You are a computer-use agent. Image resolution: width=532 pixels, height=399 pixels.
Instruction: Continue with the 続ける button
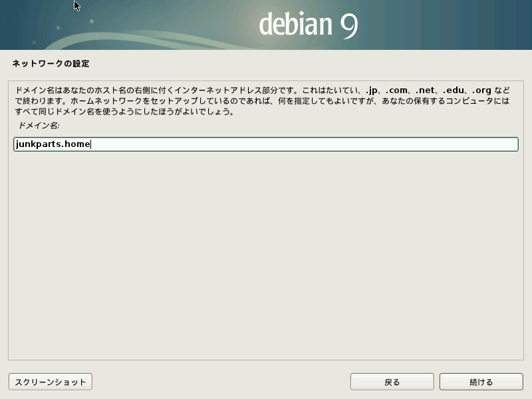pos(481,382)
